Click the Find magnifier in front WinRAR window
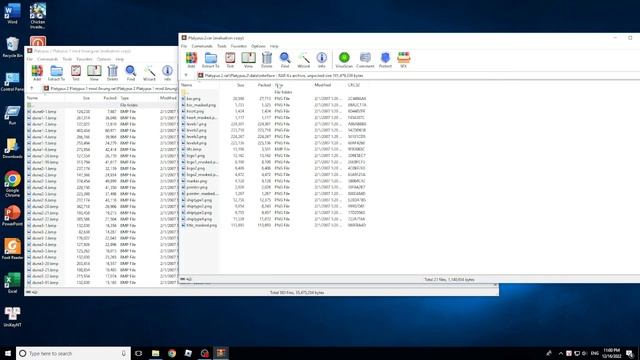The width and height of the screenshot is (640, 360). (285, 60)
